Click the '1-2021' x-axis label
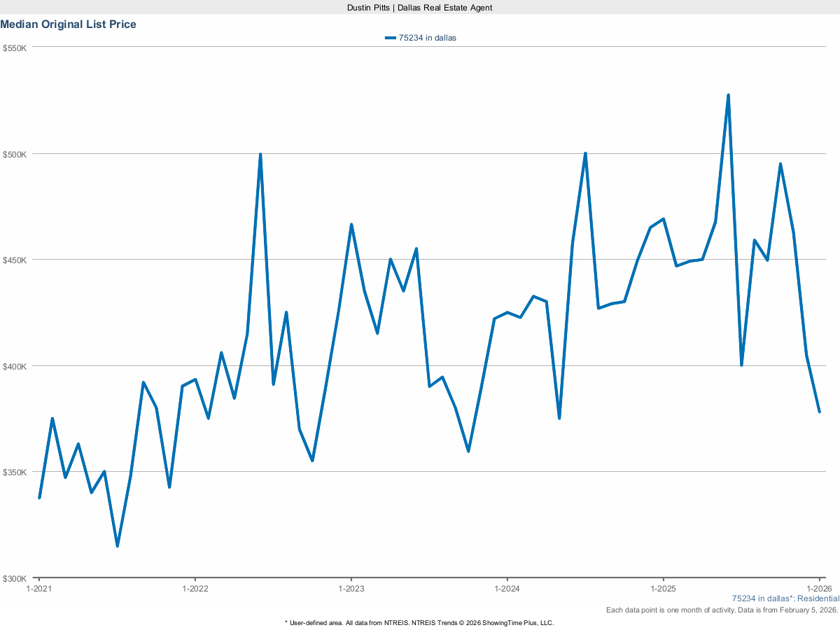 point(38,589)
